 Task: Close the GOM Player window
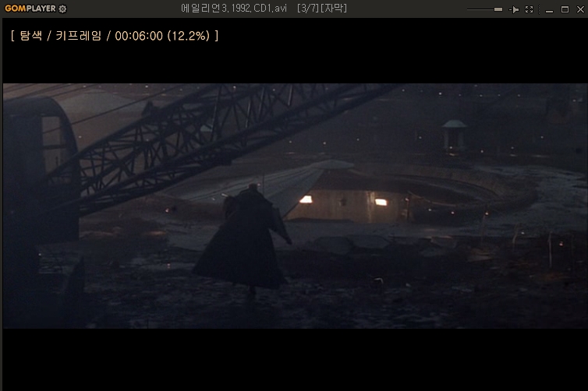[579, 9]
